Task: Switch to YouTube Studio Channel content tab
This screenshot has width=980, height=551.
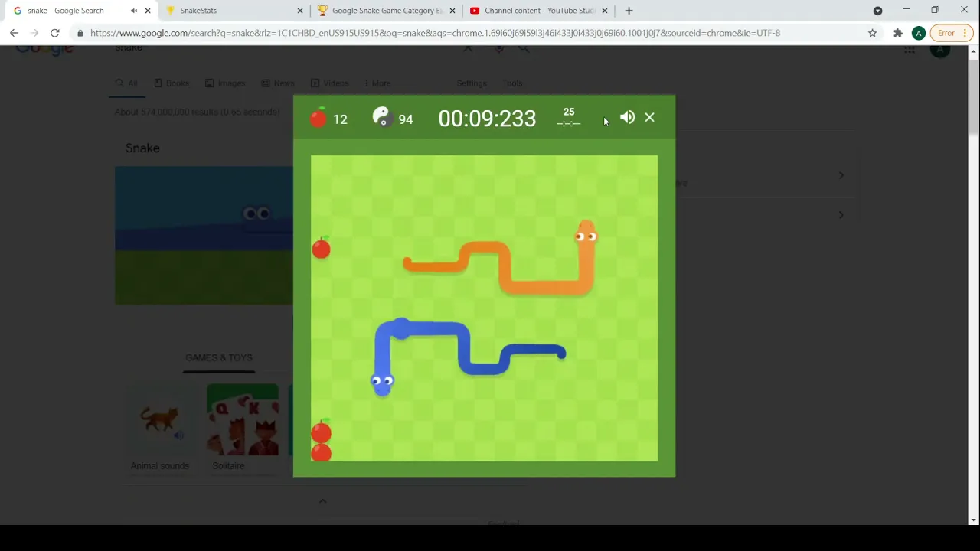Action: point(540,11)
